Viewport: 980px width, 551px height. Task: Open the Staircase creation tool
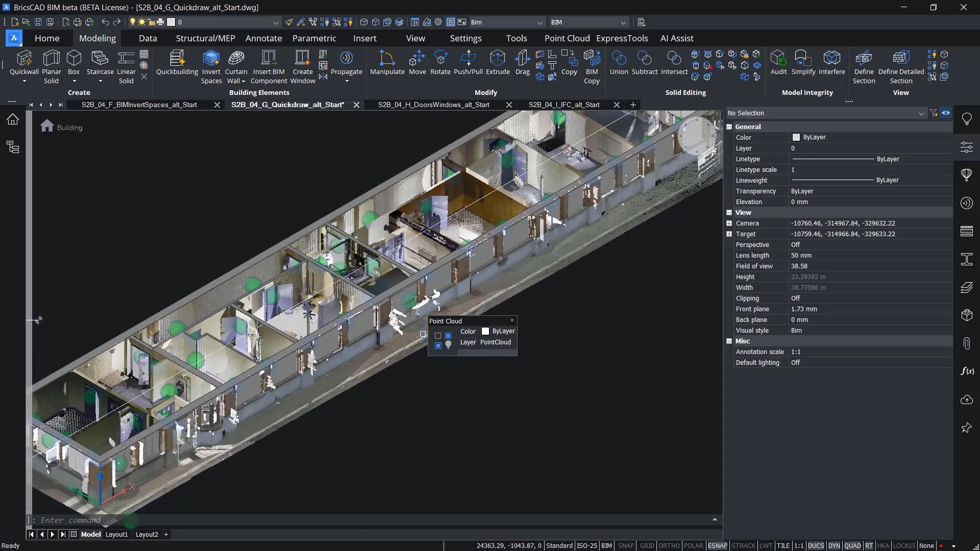100,64
